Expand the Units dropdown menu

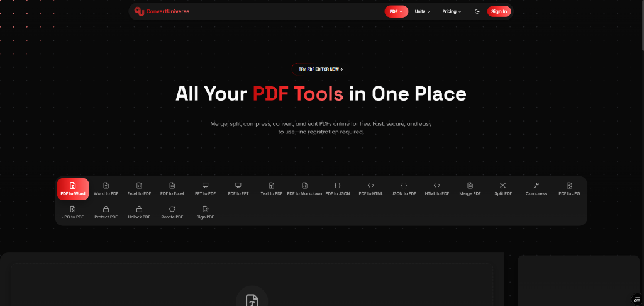tap(422, 11)
